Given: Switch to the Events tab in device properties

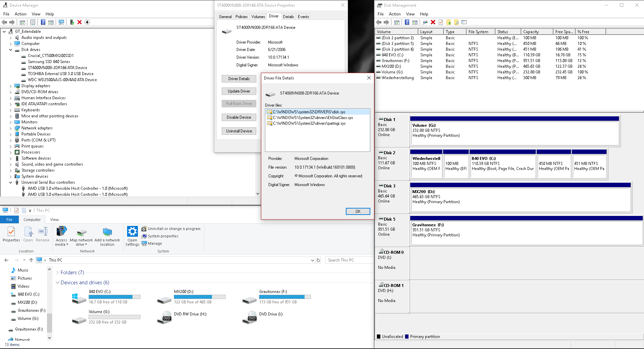Looking at the screenshot, I should (304, 17).
